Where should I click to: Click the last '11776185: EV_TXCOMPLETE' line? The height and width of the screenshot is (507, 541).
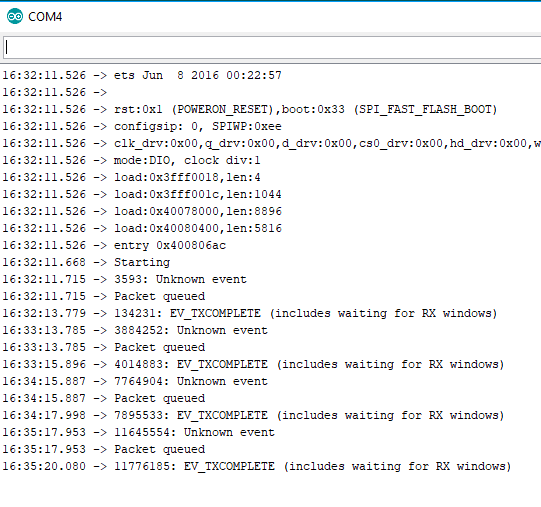tap(257, 466)
